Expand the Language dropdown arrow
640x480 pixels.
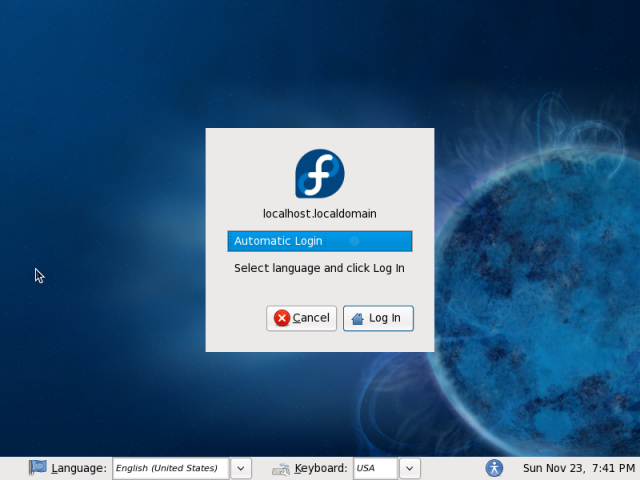point(241,468)
